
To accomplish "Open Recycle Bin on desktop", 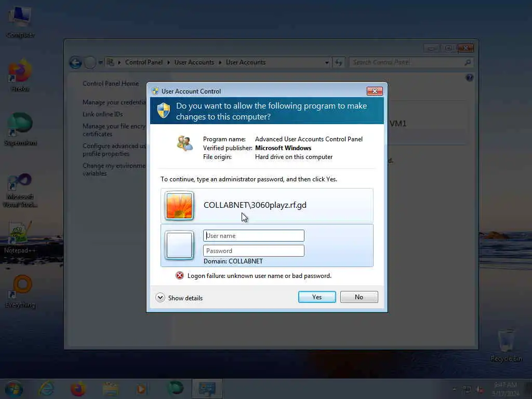I will pyautogui.click(x=506, y=345).
